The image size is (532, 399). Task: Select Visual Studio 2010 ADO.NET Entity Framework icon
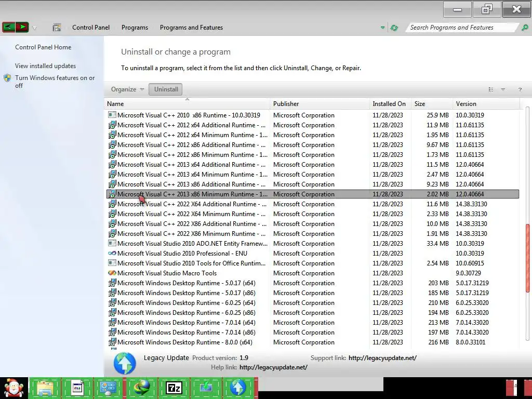click(x=112, y=243)
